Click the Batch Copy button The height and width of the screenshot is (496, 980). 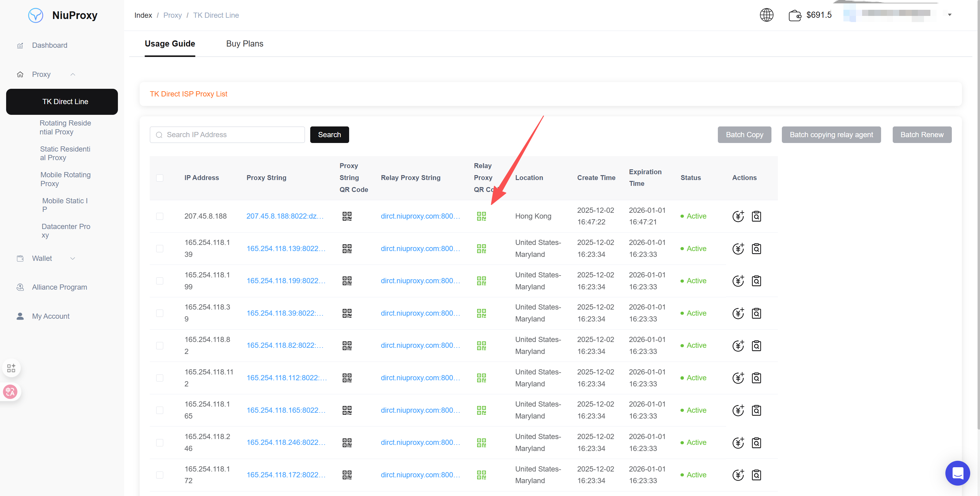click(x=744, y=135)
